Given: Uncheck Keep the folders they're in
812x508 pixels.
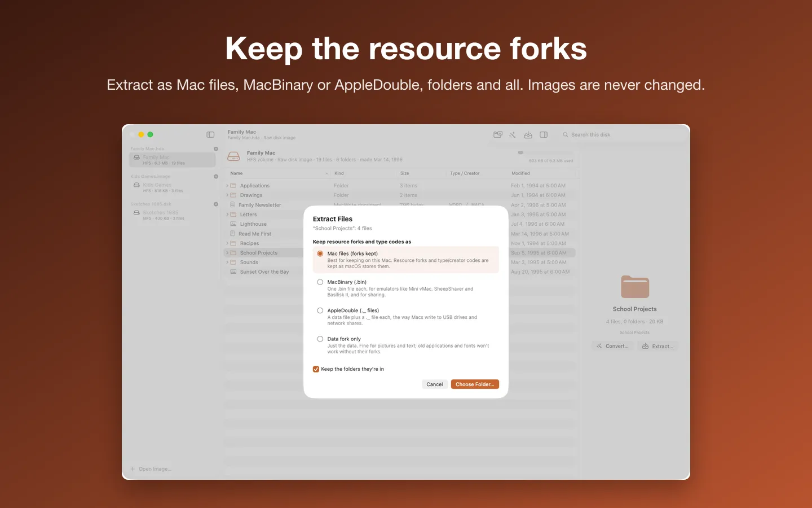Looking at the screenshot, I should (316, 369).
